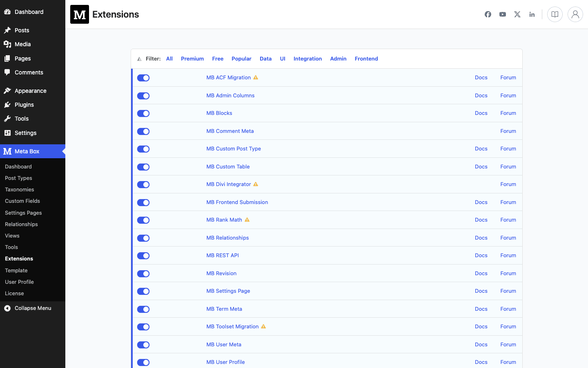Toggle MB REST API switch
588x368 pixels.
(x=143, y=256)
